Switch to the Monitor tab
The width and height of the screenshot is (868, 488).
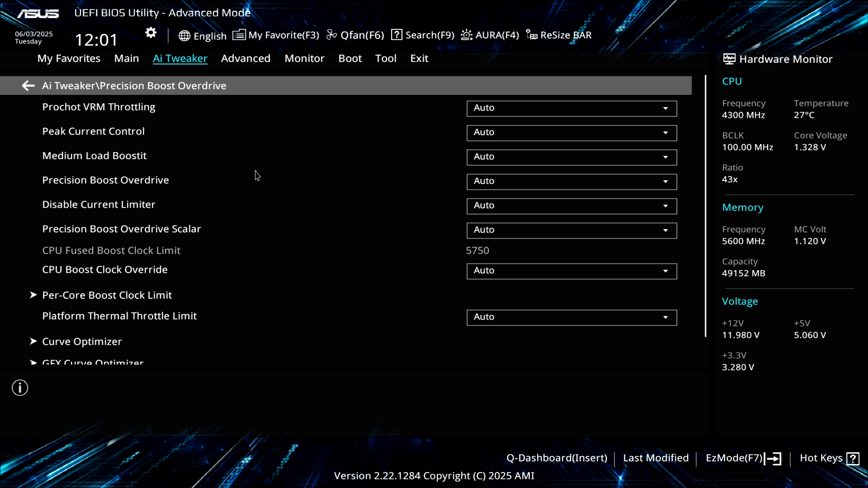point(304,58)
